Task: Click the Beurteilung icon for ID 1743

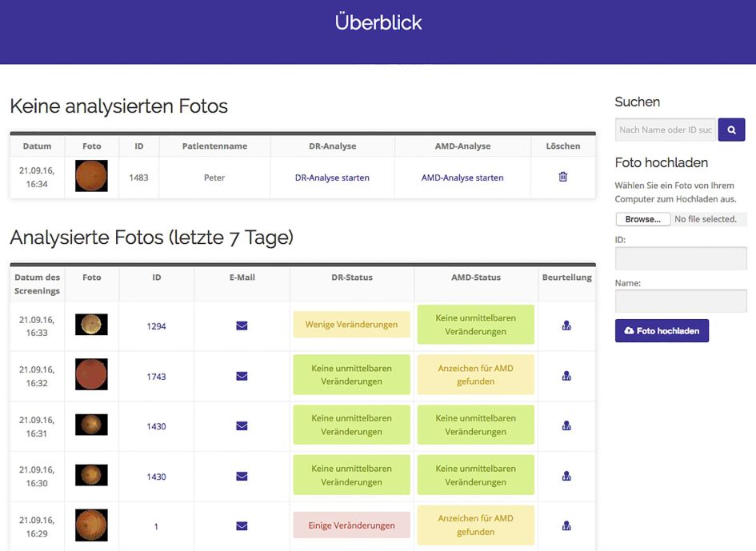Action: [x=566, y=376]
